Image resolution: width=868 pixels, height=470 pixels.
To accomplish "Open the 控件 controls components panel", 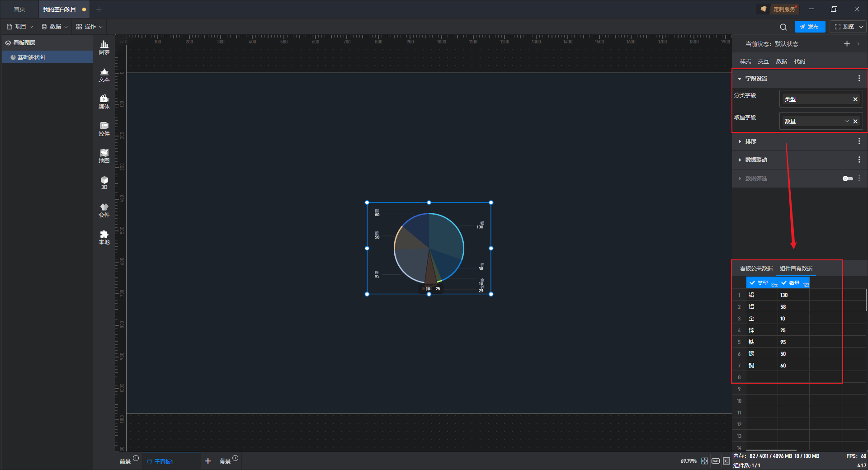I will click(104, 129).
